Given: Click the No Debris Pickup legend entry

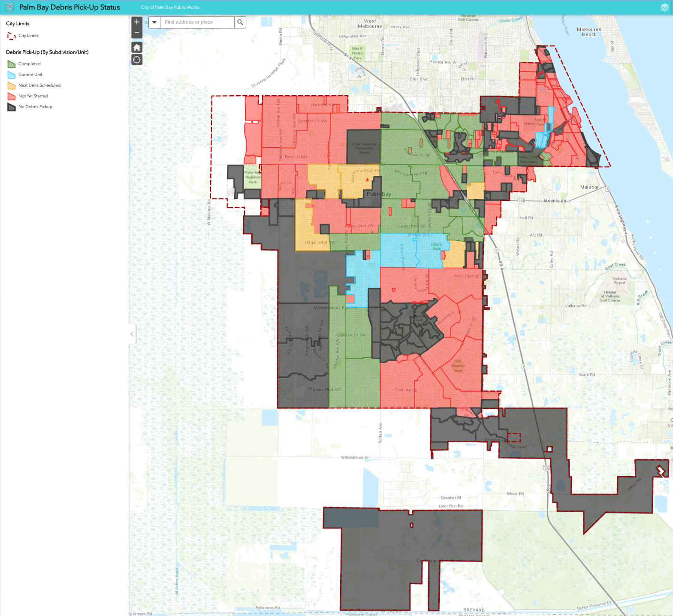Looking at the screenshot, I should [35, 107].
